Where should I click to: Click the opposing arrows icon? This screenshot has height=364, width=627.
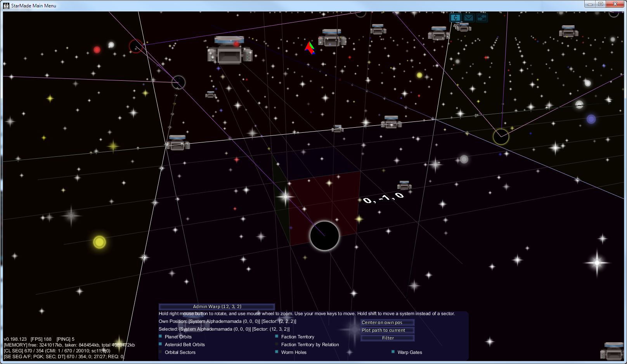pyautogui.click(x=482, y=18)
